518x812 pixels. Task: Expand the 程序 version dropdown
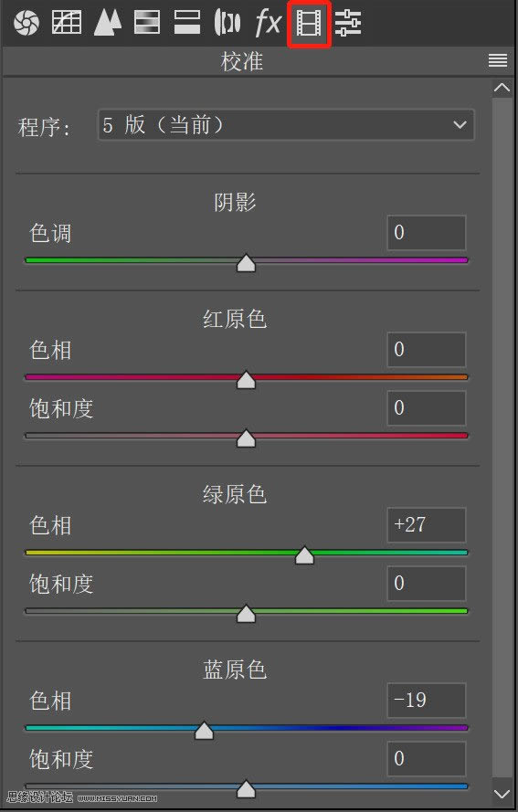[x=286, y=125]
